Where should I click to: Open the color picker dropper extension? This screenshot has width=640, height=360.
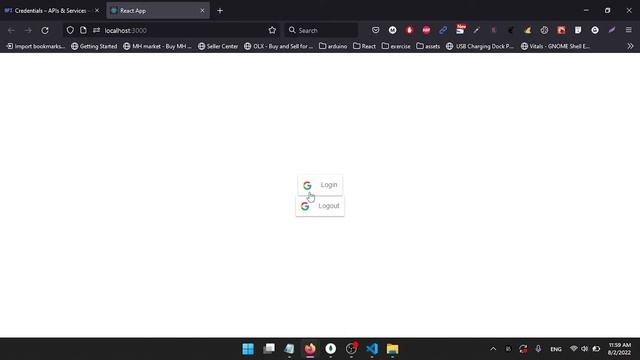click(x=477, y=30)
